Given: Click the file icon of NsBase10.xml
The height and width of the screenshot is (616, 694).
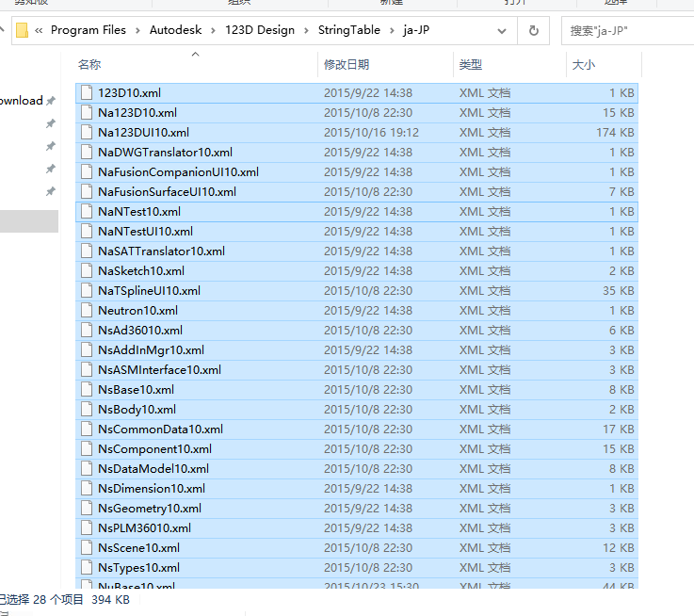Looking at the screenshot, I should click(87, 390).
